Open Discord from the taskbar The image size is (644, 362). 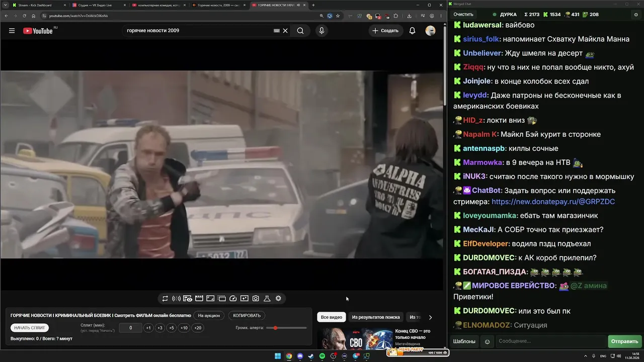click(x=300, y=356)
